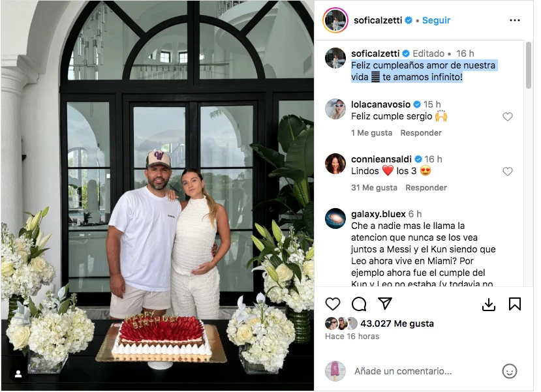Screen dimensions: 541x392
Task: Open the 43.027 Me gusta likes list
Action: click(397, 324)
